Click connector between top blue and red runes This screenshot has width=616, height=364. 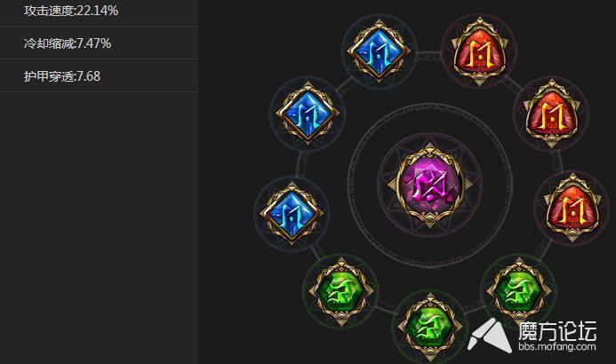pyautogui.click(x=428, y=56)
